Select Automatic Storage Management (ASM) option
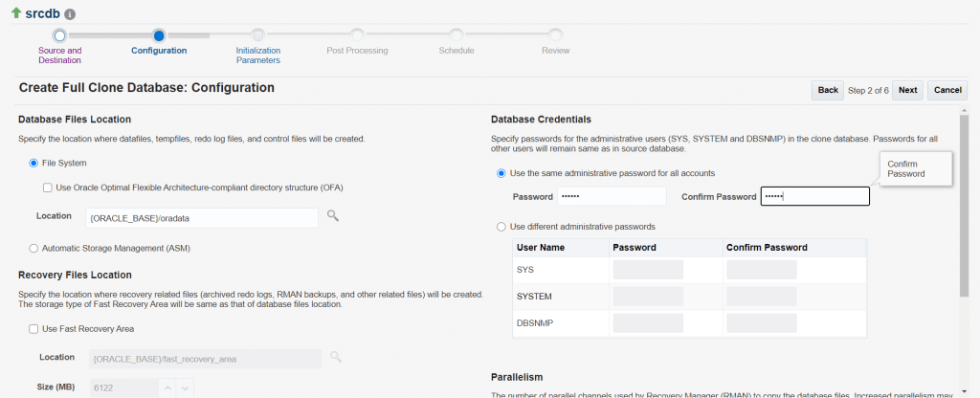Image resolution: width=980 pixels, height=398 pixels. (33, 249)
